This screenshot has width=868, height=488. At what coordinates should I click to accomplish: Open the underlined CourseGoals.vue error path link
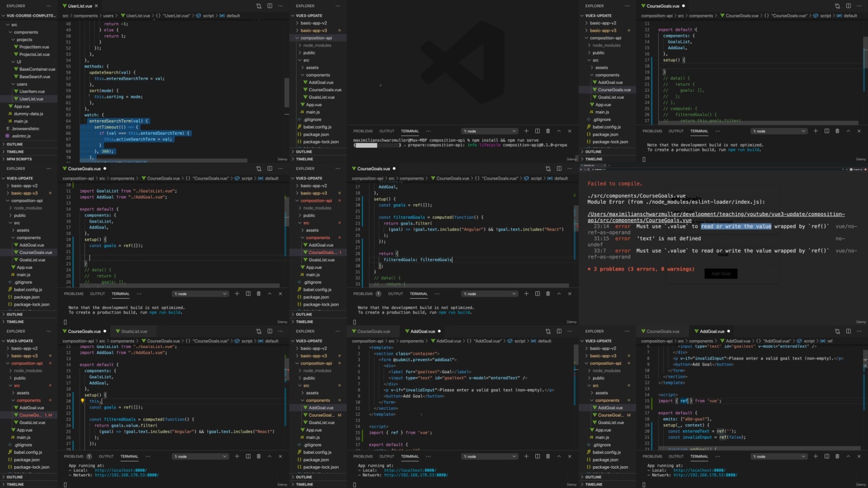[x=716, y=217]
